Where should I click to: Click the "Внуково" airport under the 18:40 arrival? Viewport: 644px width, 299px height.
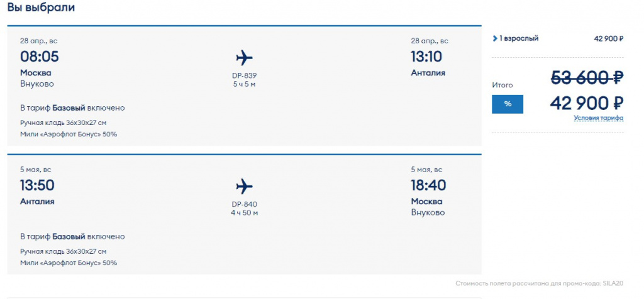click(x=428, y=212)
